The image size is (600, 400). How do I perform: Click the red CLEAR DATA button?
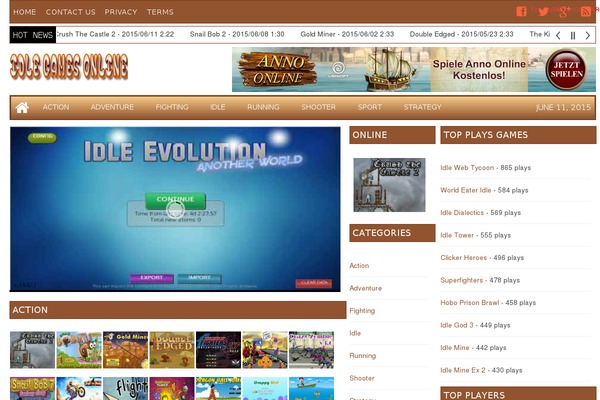point(314,283)
